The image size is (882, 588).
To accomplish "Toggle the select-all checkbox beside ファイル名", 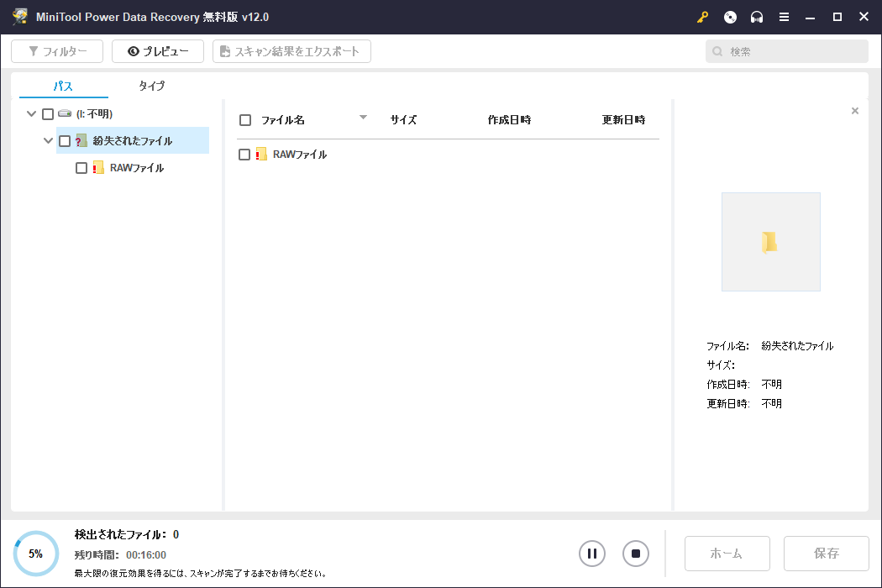I will coord(245,120).
